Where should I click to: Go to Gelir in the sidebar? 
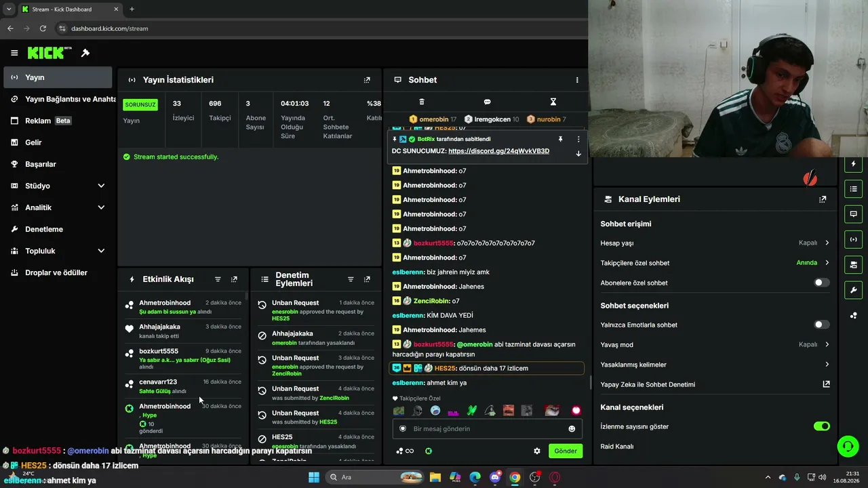(x=58, y=142)
